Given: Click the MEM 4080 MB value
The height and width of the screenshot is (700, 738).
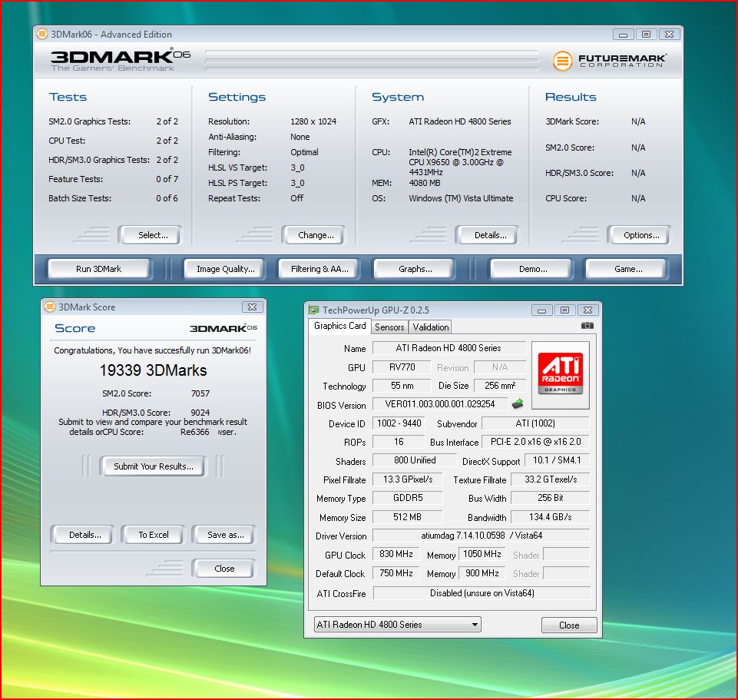Looking at the screenshot, I should [425, 183].
